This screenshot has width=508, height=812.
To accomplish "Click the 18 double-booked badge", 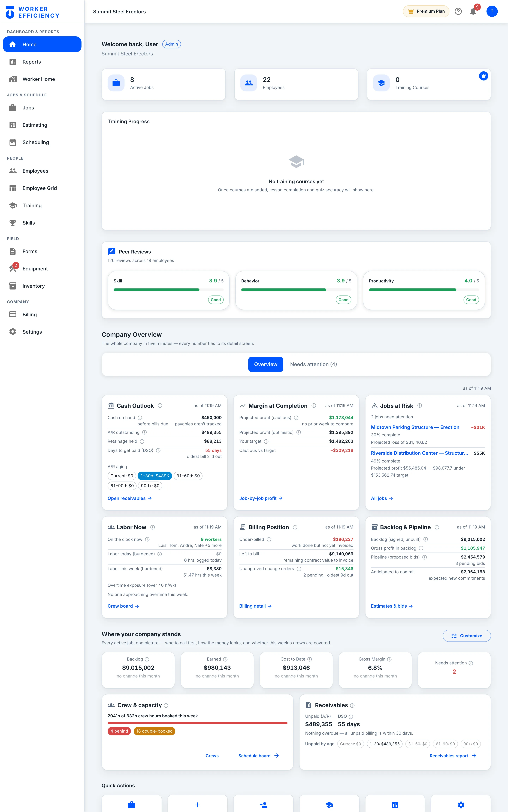I will (x=154, y=731).
